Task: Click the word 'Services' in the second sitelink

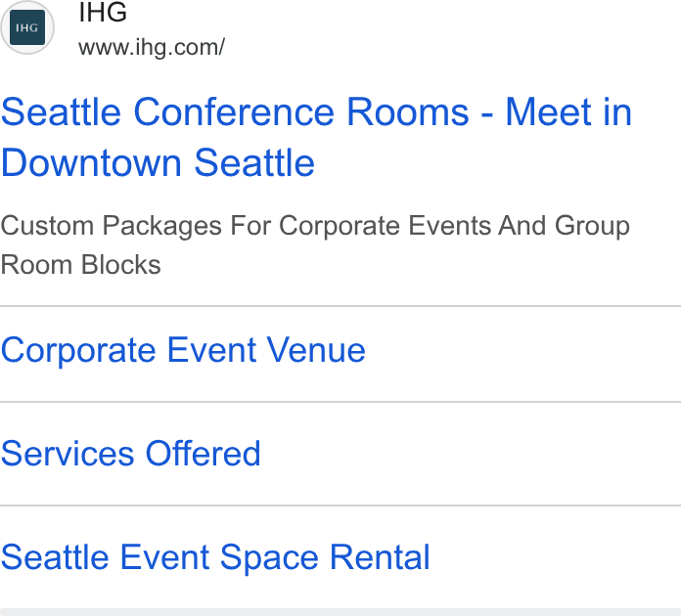Action: [68, 454]
